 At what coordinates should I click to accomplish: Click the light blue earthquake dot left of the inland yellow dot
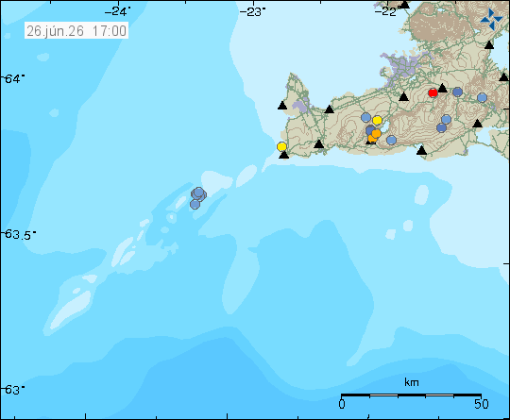tap(365, 117)
